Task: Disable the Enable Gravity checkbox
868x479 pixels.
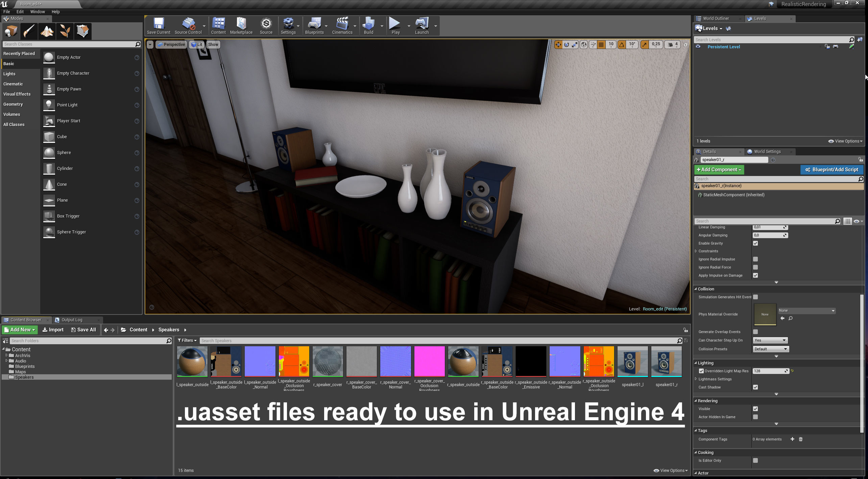Action: pyautogui.click(x=755, y=243)
